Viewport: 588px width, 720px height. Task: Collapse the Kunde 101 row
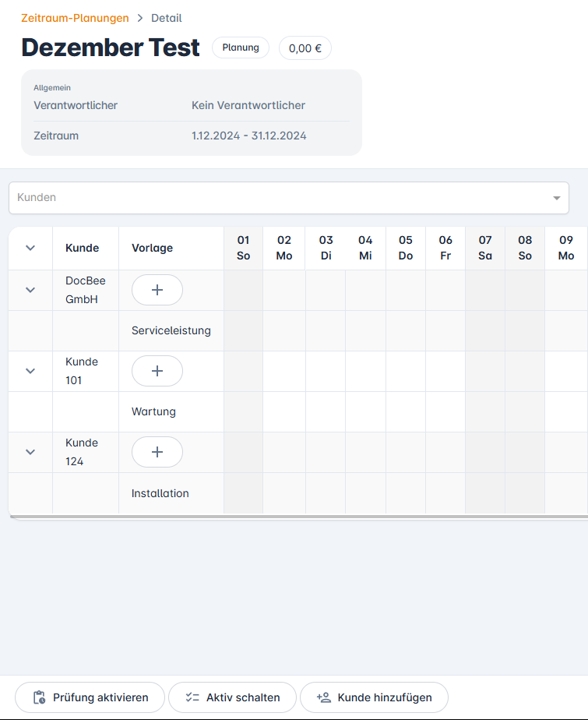click(30, 371)
